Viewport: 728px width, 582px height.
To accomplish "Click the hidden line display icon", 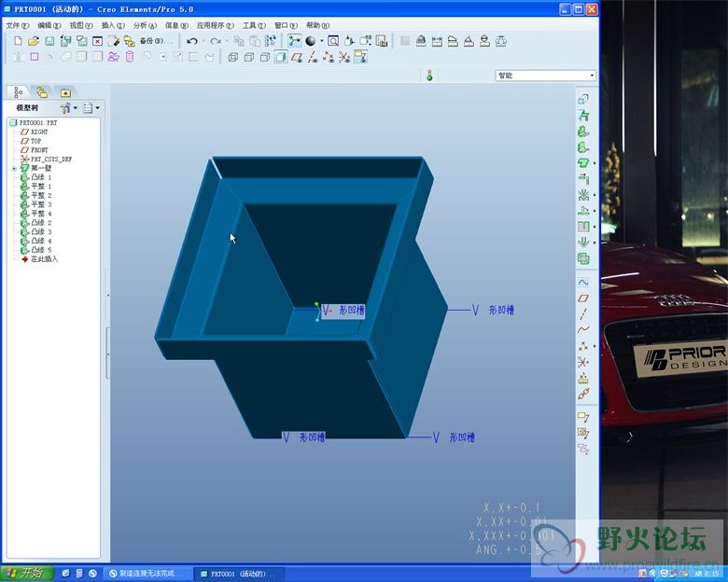I will (249, 57).
